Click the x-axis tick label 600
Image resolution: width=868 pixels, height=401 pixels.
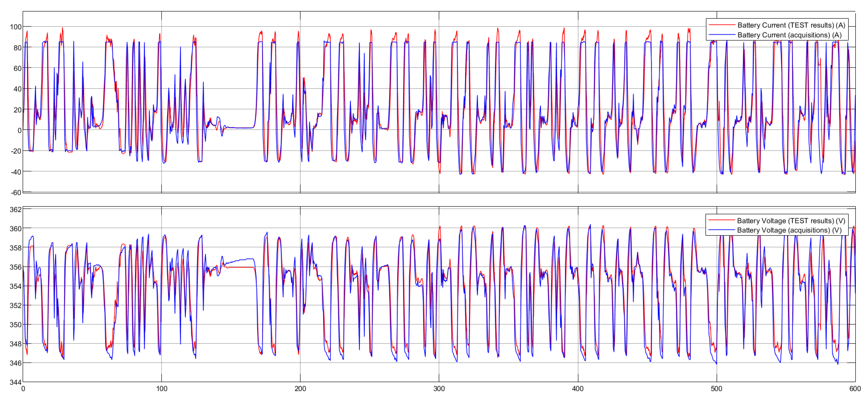(855, 389)
